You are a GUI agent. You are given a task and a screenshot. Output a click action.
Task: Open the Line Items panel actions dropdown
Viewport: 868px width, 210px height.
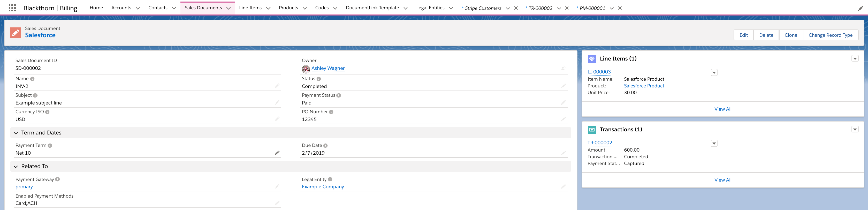coord(855,59)
